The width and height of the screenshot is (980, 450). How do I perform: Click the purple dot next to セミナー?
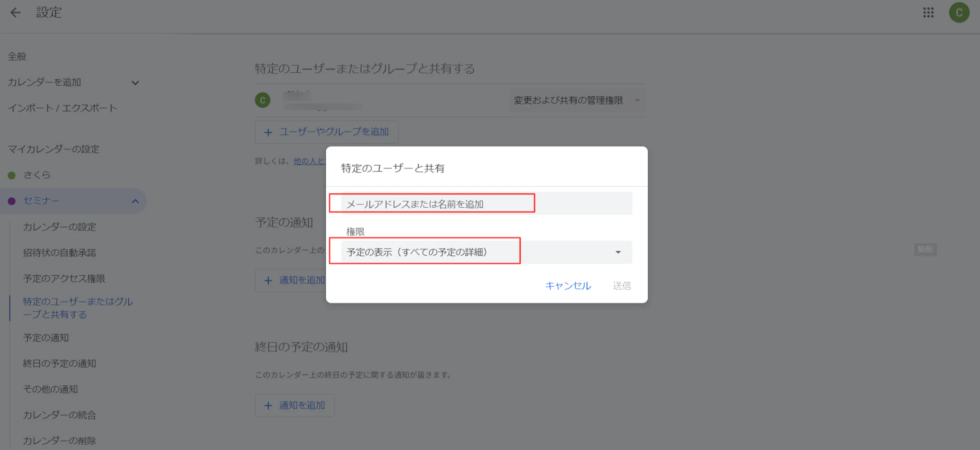click(12, 201)
